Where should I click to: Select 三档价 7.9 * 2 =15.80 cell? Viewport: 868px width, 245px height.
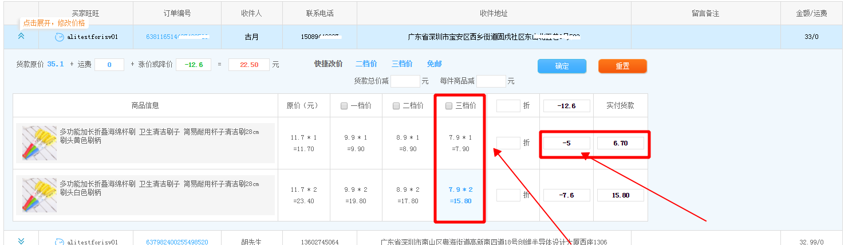click(x=460, y=195)
